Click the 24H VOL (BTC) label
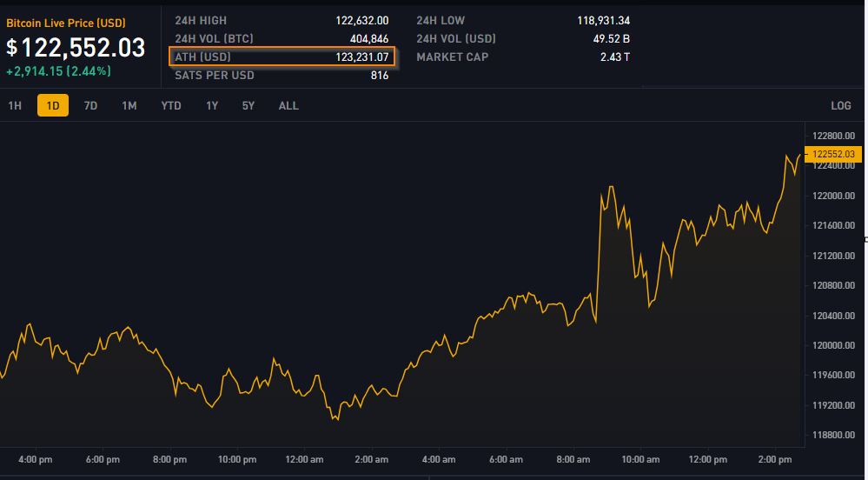This screenshot has height=480, width=868. pos(214,39)
